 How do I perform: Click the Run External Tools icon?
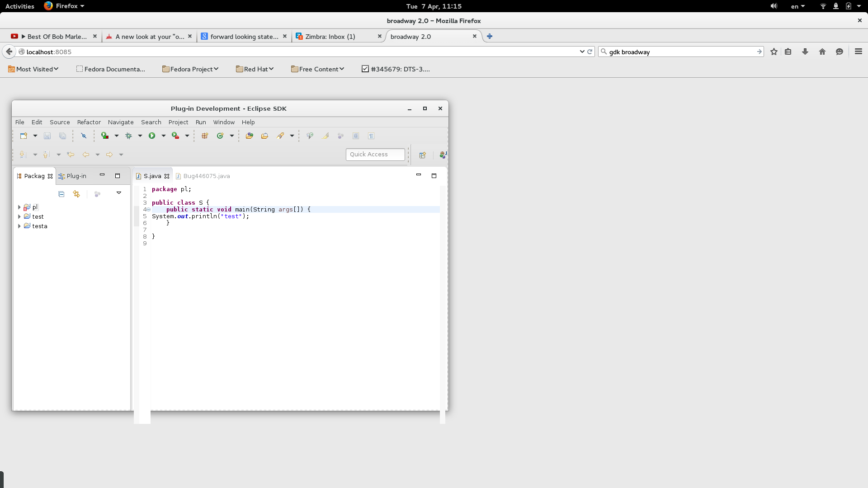(175, 136)
